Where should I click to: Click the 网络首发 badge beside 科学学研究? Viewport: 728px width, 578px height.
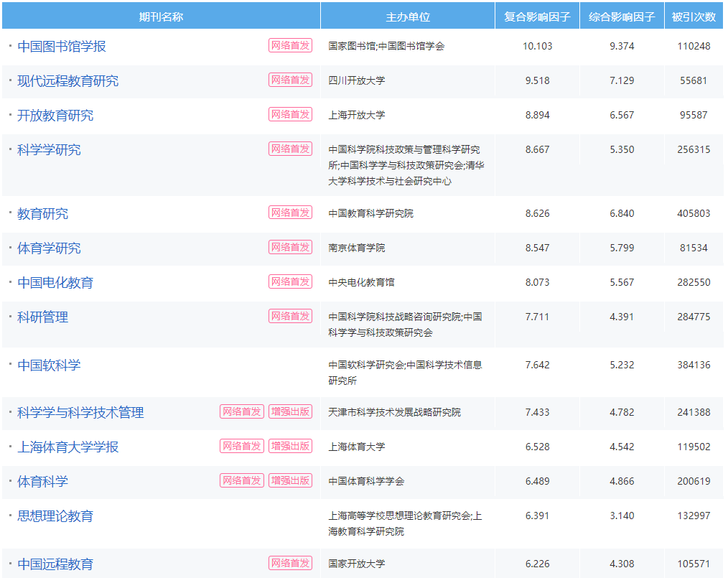[x=290, y=149]
